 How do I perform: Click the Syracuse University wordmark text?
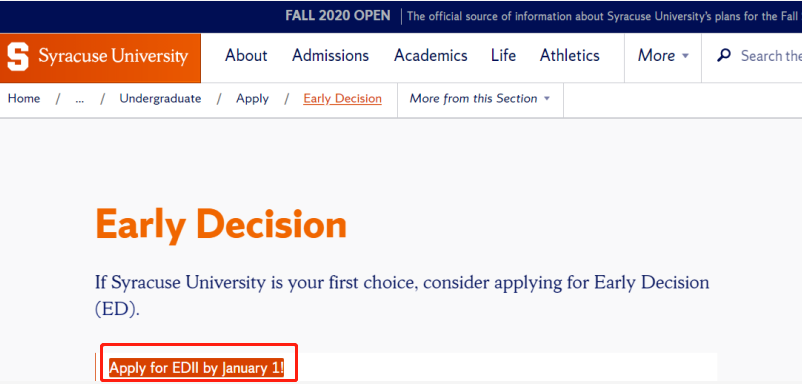click(x=113, y=56)
